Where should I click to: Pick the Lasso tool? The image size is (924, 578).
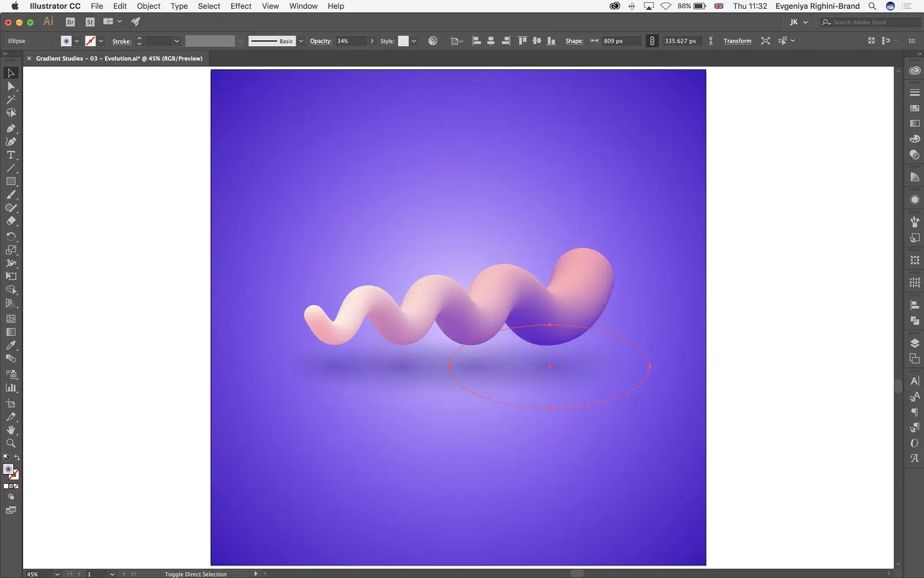click(10, 113)
